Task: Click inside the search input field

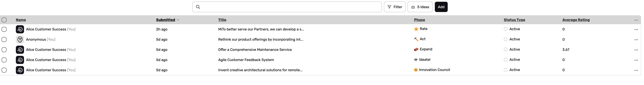Action: (290, 7)
